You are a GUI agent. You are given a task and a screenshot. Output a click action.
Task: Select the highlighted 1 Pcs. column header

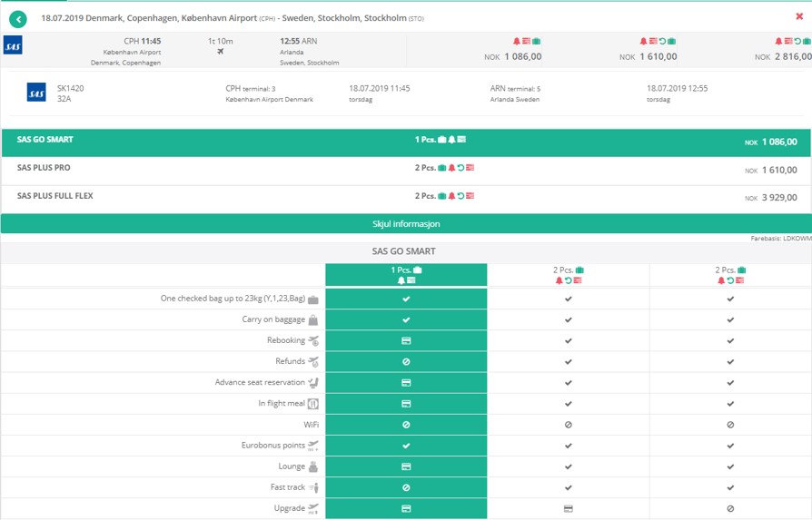click(406, 275)
